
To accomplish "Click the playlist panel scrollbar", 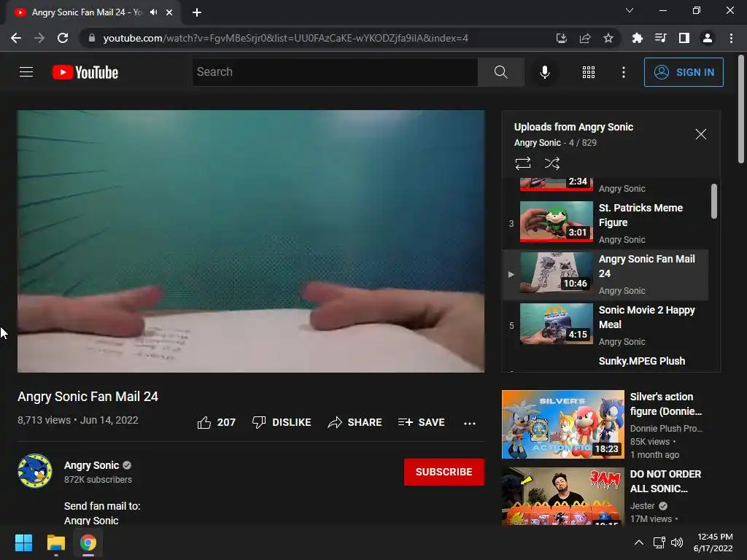I will pos(713,201).
